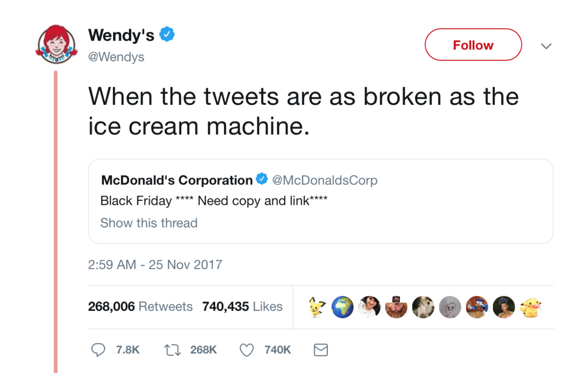Click the Donald Duck avatar
The image size is (588, 373).
point(475,307)
